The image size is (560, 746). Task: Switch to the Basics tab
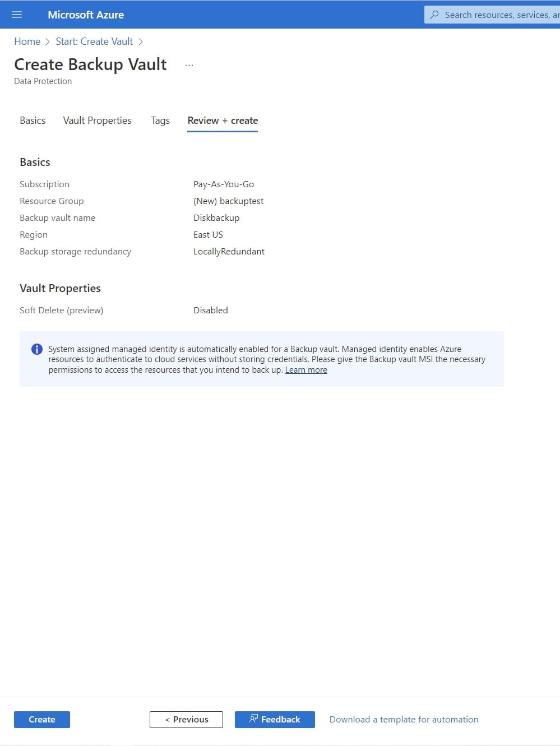point(33,121)
